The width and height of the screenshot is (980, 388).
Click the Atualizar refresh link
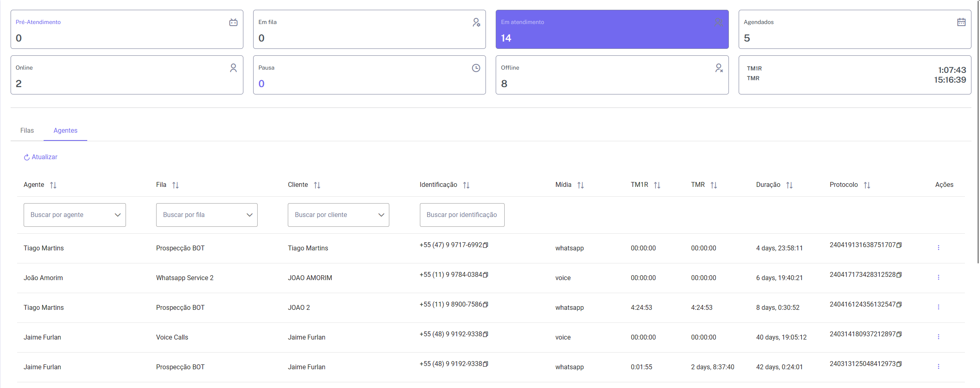[x=41, y=157]
